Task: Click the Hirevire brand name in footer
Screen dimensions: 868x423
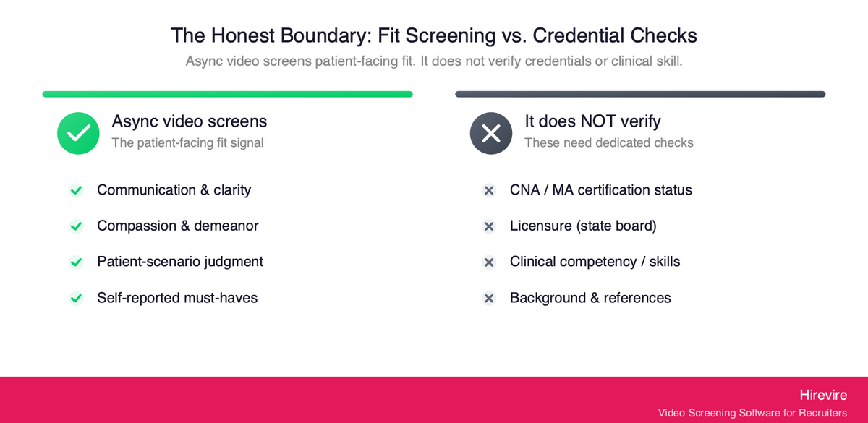Action: (823, 395)
